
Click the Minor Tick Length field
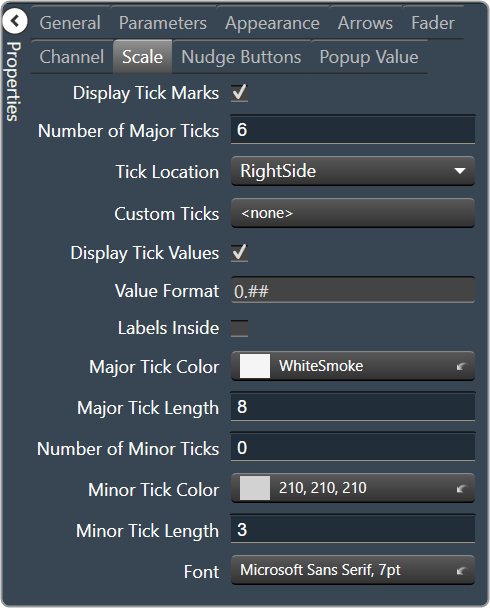click(x=353, y=529)
